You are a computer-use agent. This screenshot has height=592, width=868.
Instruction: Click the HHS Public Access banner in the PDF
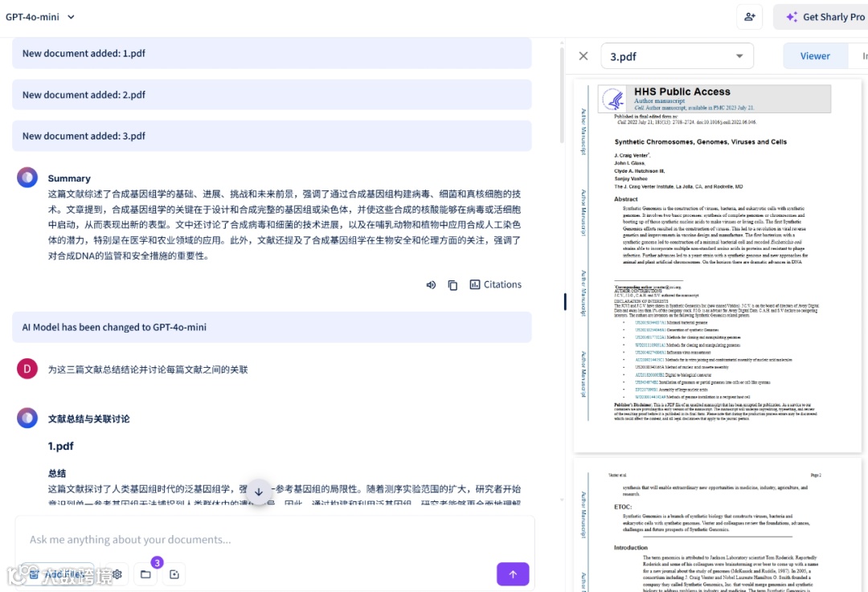tap(714, 99)
